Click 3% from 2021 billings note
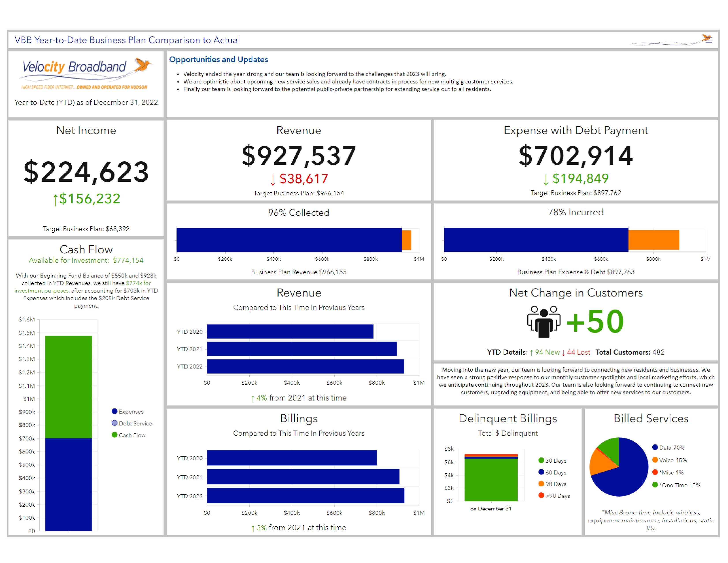 coord(299,528)
